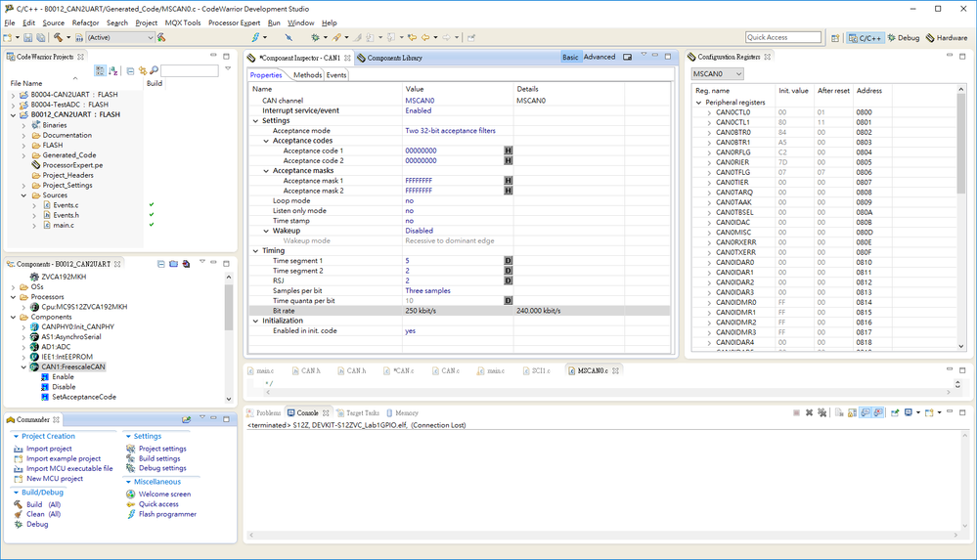Click the H format button for Acceptance code 1
The height and width of the screenshot is (560, 977).
coord(508,151)
